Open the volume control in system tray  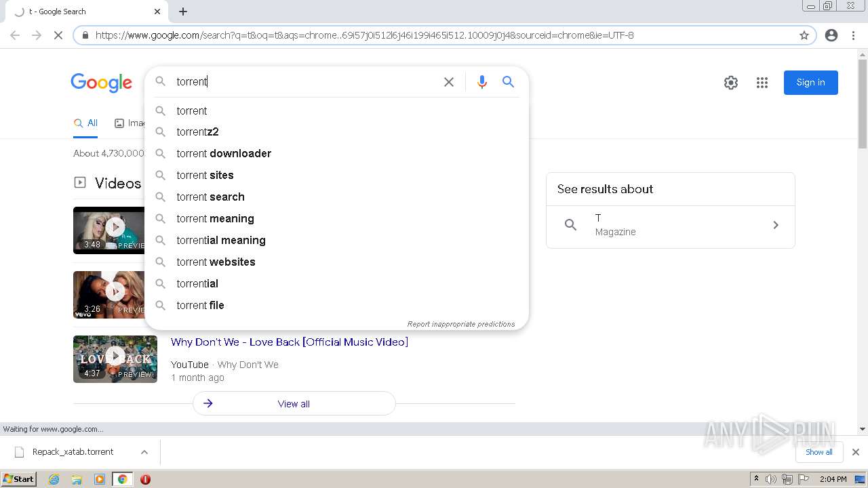coord(771,479)
